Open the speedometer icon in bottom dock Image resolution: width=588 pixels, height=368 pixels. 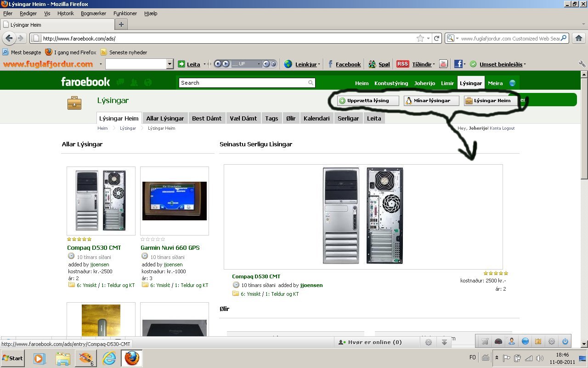coord(498,341)
